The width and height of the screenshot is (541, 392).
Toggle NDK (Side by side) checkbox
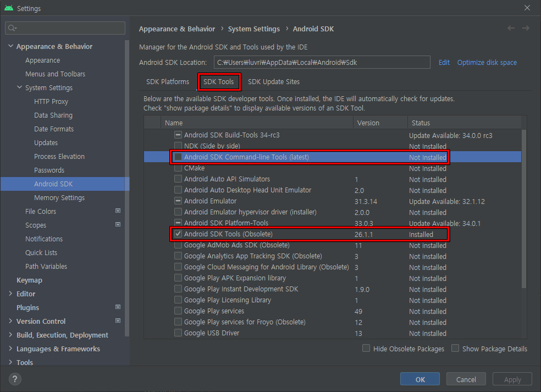coord(178,146)
